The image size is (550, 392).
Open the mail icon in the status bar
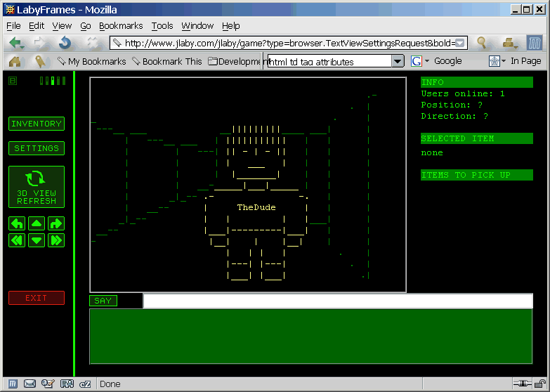click(30, 384)
